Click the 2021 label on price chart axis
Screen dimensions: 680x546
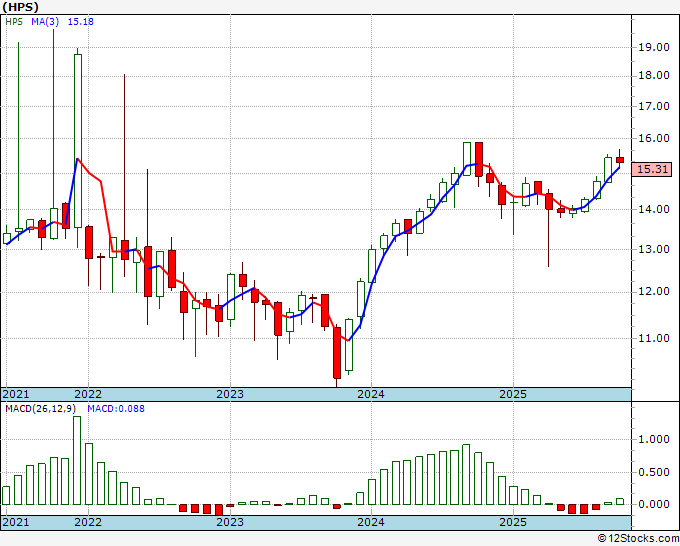[16, 394]
